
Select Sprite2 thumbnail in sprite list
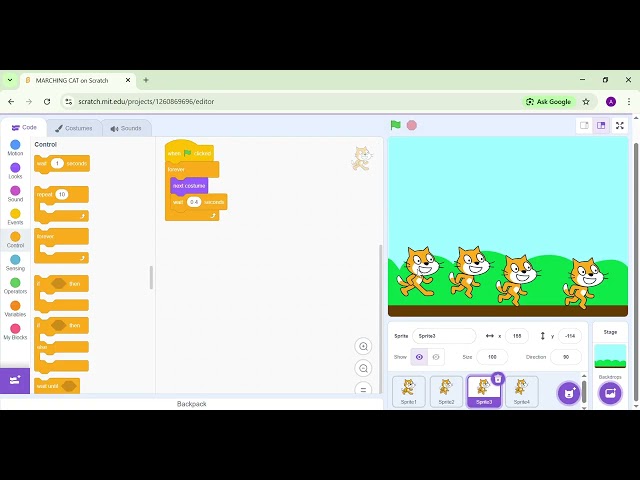[x=446, y=392]
